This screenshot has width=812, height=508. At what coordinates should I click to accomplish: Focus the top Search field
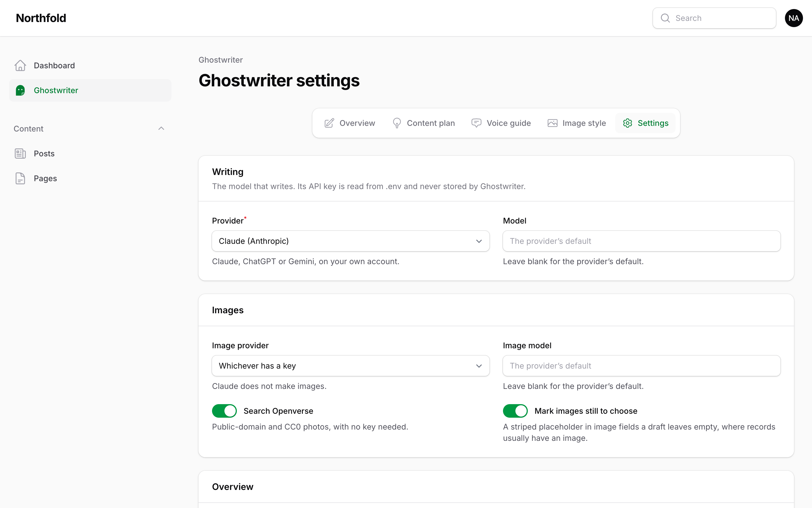coord(714,18)
